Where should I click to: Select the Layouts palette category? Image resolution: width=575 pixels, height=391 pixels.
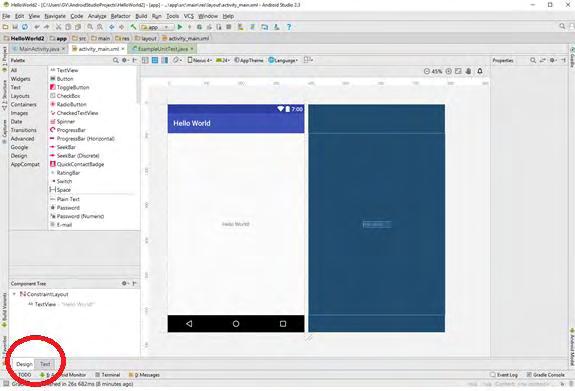pyautogui.click(x=20, y=96)
